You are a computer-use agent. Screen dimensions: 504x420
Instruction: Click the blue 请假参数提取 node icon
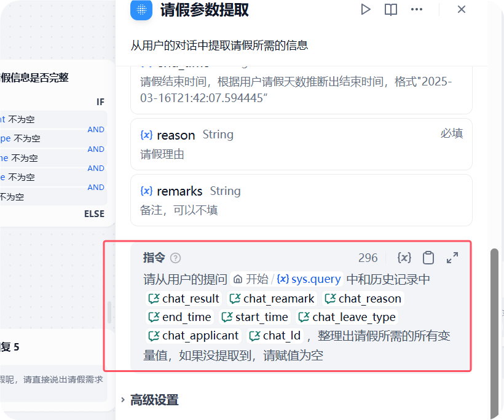pos(141,10)
